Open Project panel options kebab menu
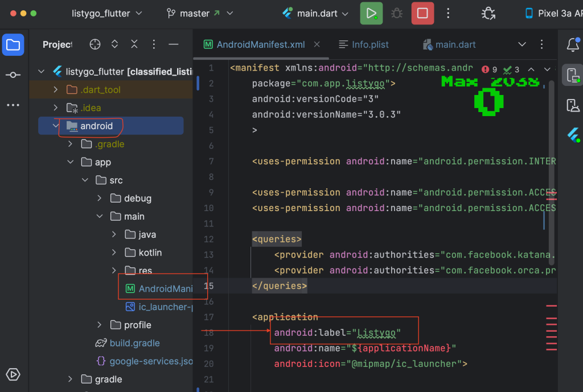 click(x=154, y=44)
